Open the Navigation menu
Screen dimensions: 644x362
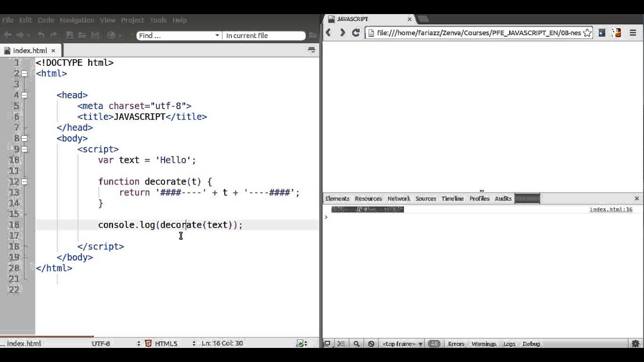[x=77, y=20]
